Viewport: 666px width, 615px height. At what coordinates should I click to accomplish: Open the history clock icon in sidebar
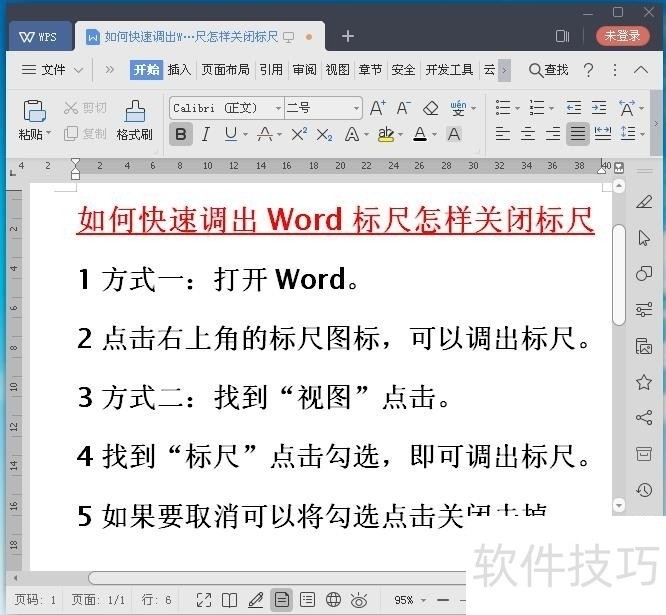click(x=644, y=490)
